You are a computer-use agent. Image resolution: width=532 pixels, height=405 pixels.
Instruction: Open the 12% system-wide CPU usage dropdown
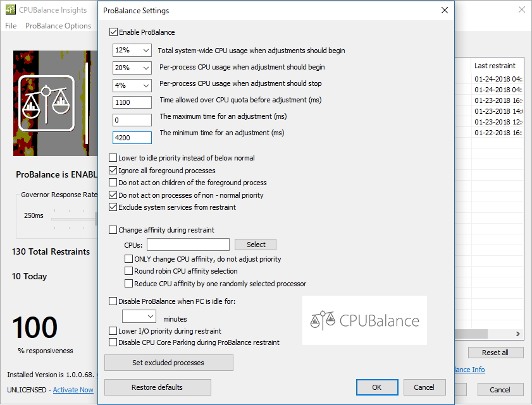132,50
